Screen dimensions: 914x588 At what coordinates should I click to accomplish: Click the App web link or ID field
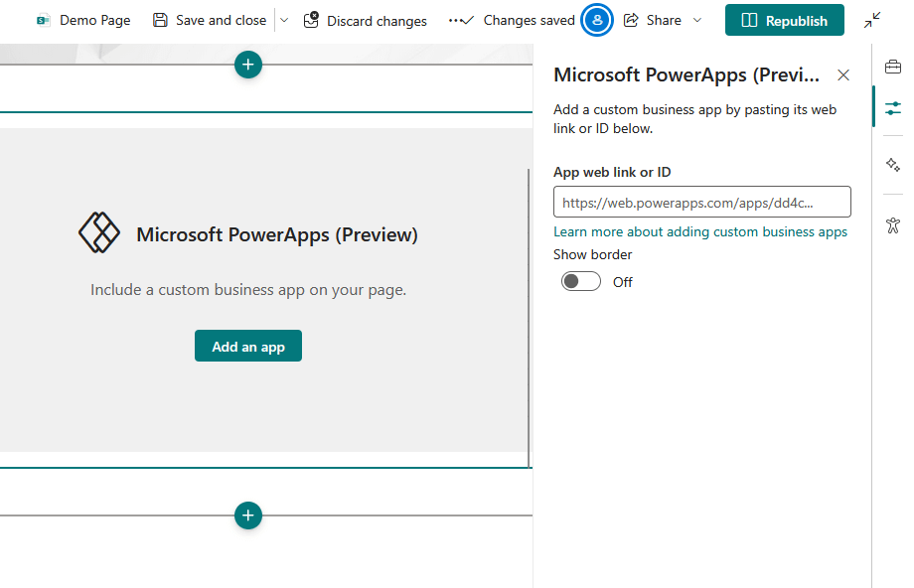[701, 203]
